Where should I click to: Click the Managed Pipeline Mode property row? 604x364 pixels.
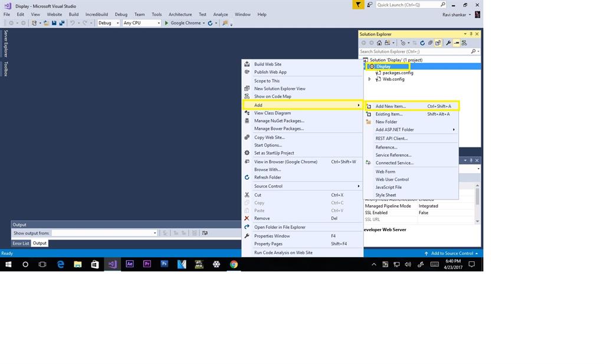419,206
